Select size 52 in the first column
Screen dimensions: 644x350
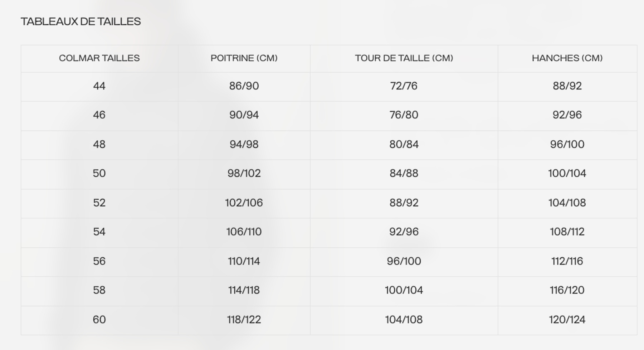click(x=99, y=203)
